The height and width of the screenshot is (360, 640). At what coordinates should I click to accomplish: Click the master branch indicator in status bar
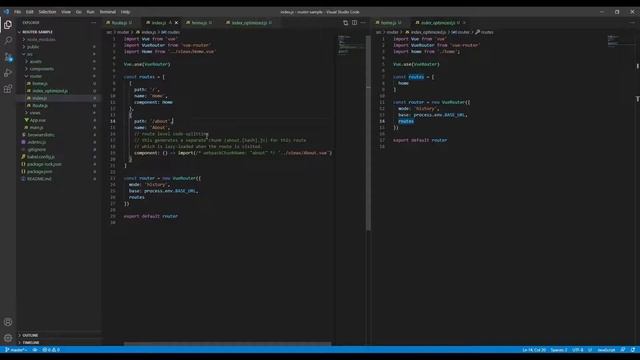coord(16,350)
